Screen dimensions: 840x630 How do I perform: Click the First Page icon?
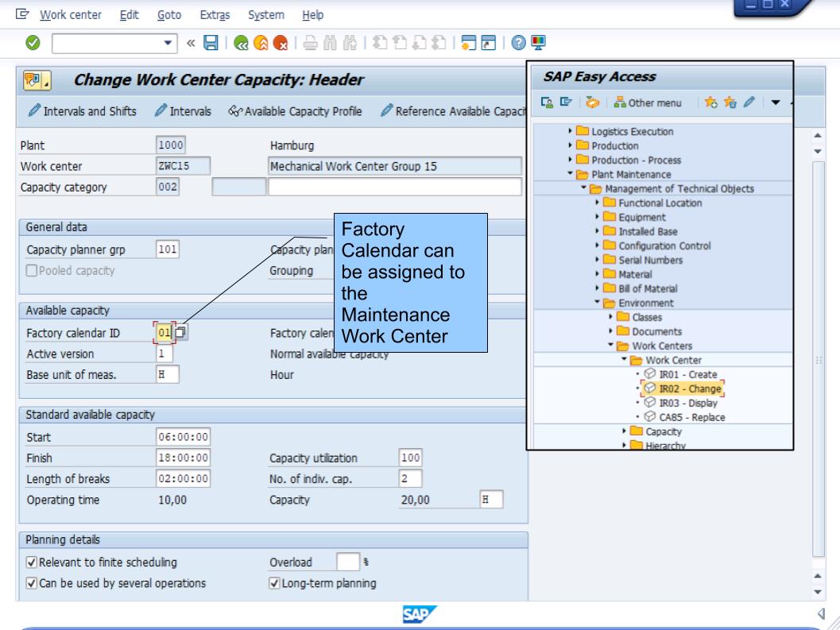pos(380,43)
